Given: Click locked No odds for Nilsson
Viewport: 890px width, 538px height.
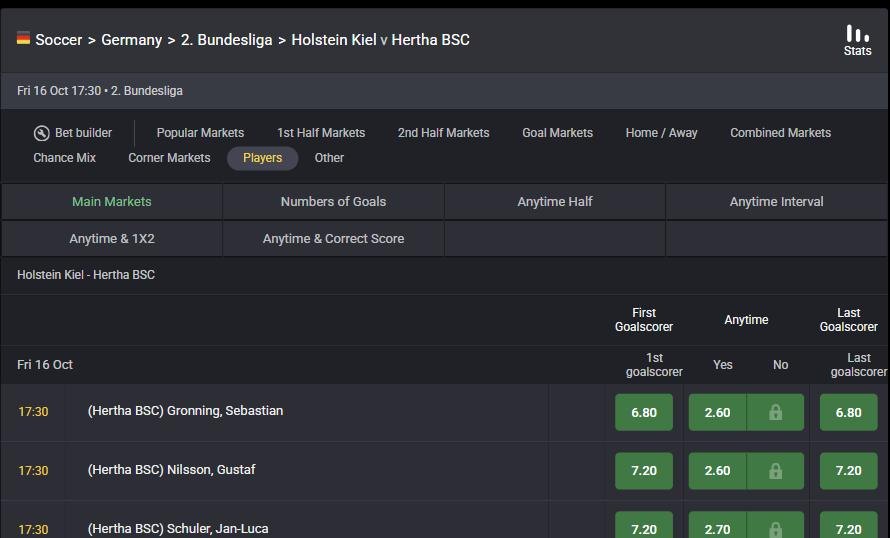Looking at the screenshot, I should (775, 470).
